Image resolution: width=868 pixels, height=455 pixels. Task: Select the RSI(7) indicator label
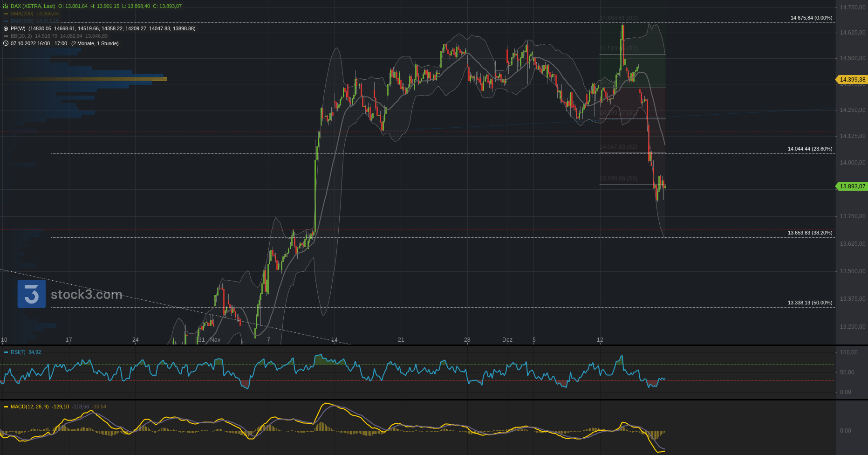click(18, 352)
